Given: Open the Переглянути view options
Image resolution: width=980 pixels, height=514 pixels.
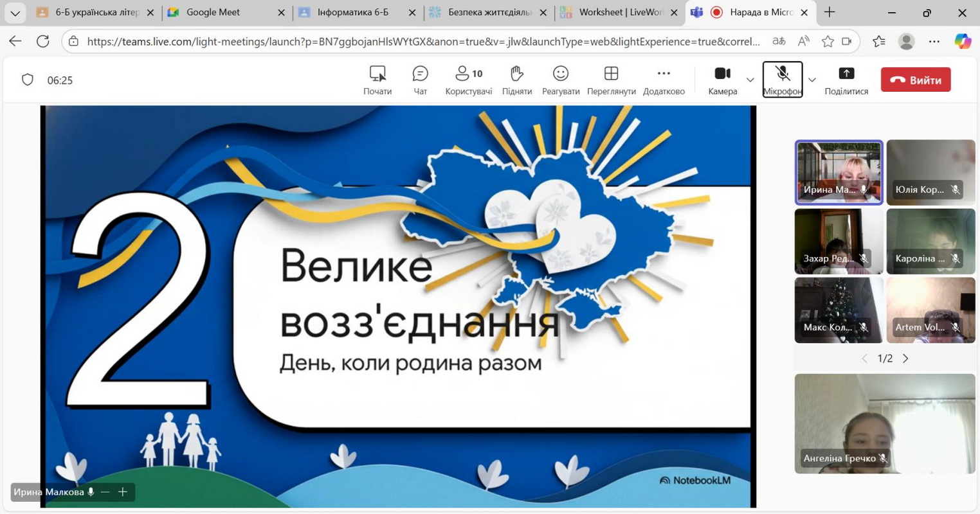Looking at the screenshot, I should click(611, 80).
